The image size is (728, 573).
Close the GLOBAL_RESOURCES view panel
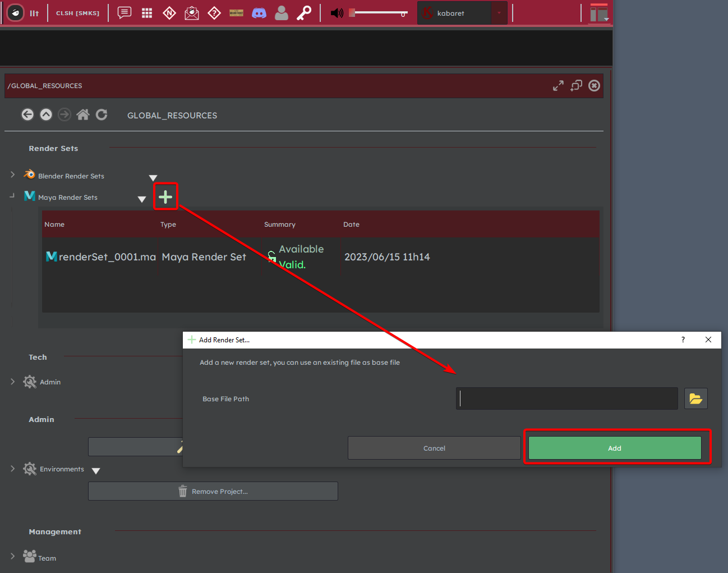pyautogui.click(x=594, y=85)
